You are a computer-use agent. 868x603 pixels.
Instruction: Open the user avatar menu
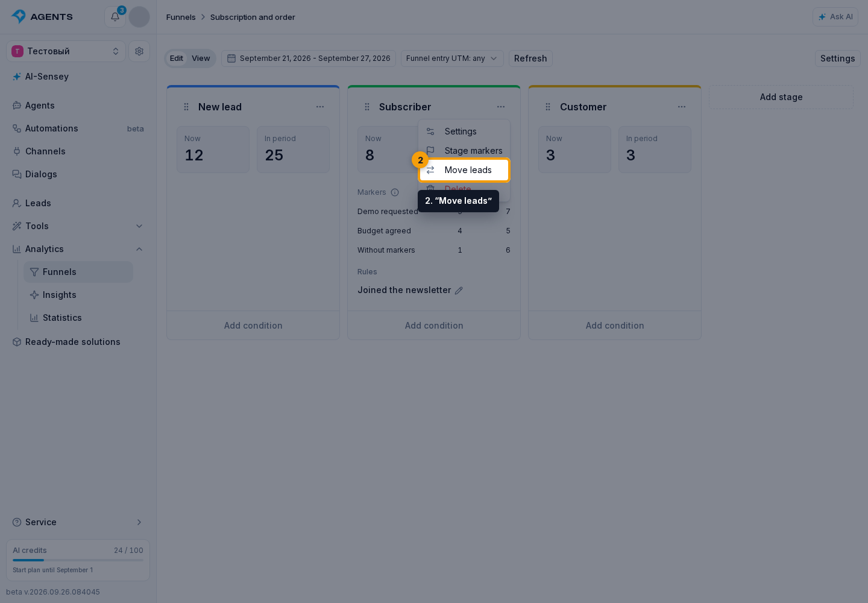coord(139,17)
